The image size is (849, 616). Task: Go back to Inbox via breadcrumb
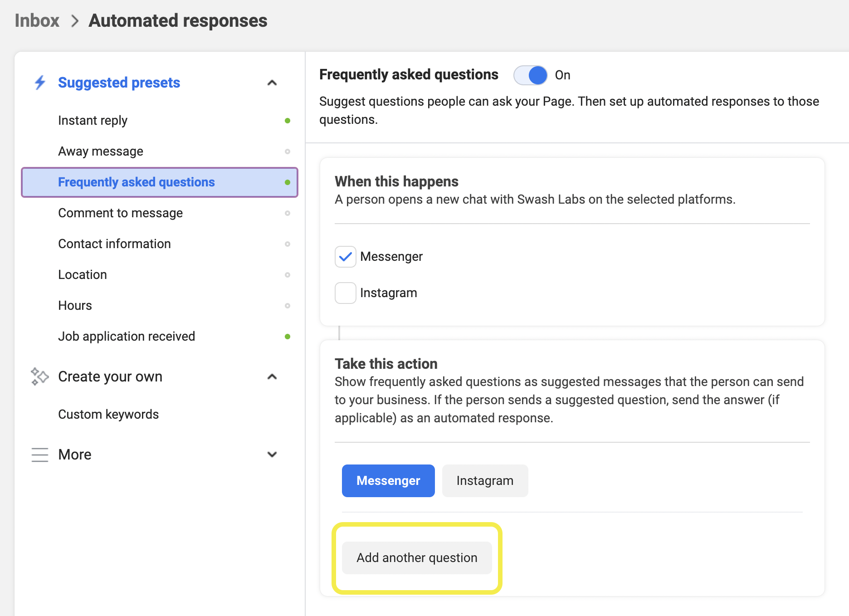point(37,21)
